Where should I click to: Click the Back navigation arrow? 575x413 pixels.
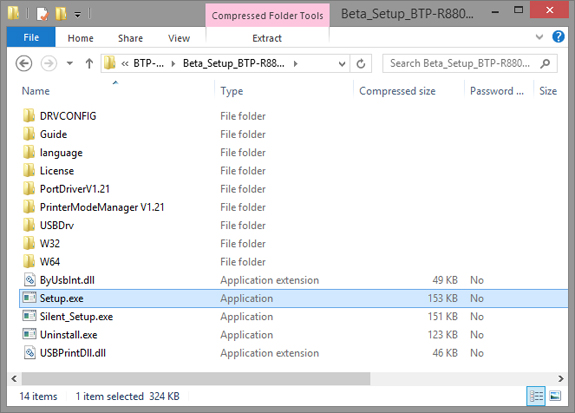[x=24, y=64]
